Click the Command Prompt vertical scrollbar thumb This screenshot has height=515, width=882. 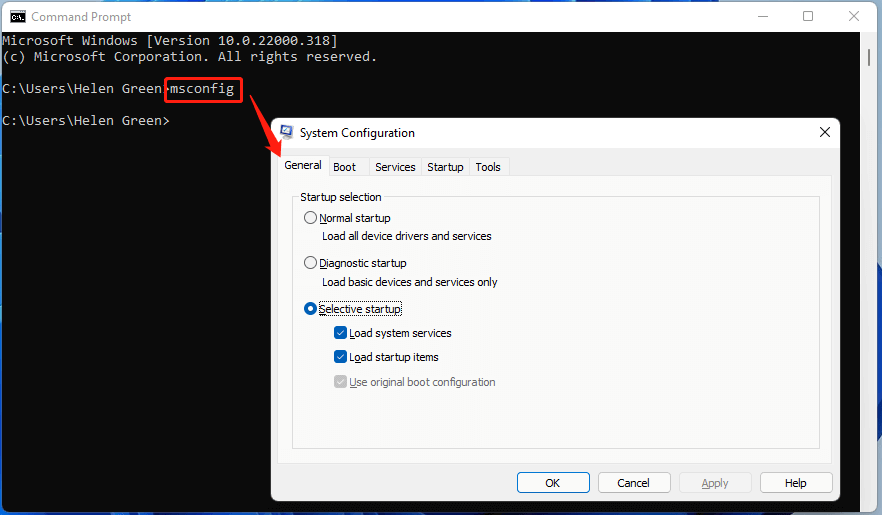pyautogui.click(x=869, y=57)
